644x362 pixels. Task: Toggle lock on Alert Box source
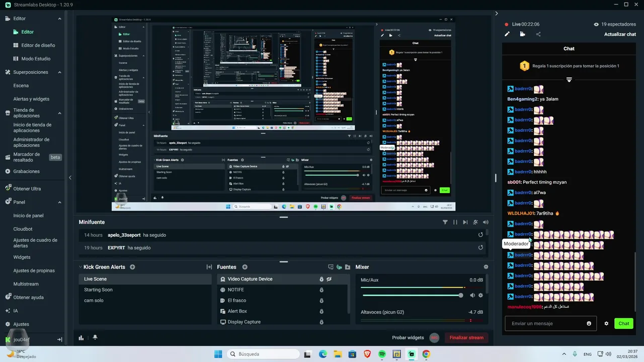coord(321,311)
